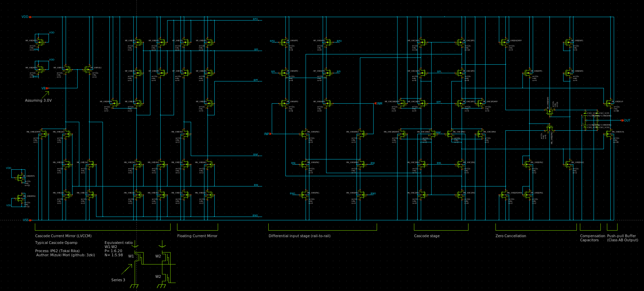Select the OUT output pin
644x291 pixels.
622,120
